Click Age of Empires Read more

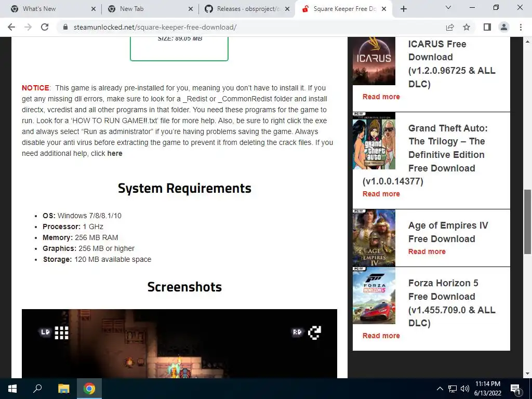(427, 251)
